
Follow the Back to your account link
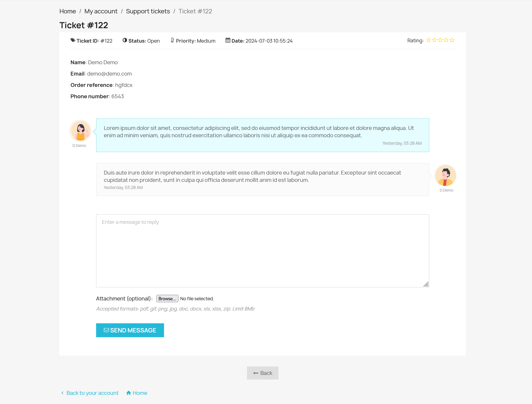[92, 393]
